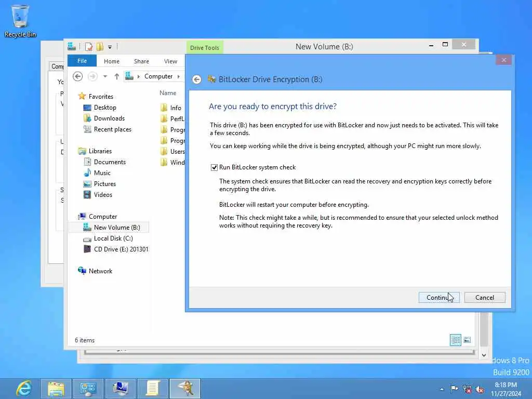This screenshot has width=532, height=399.
Task: Click Computer in the address bar
Action: [x=158, y=76]
